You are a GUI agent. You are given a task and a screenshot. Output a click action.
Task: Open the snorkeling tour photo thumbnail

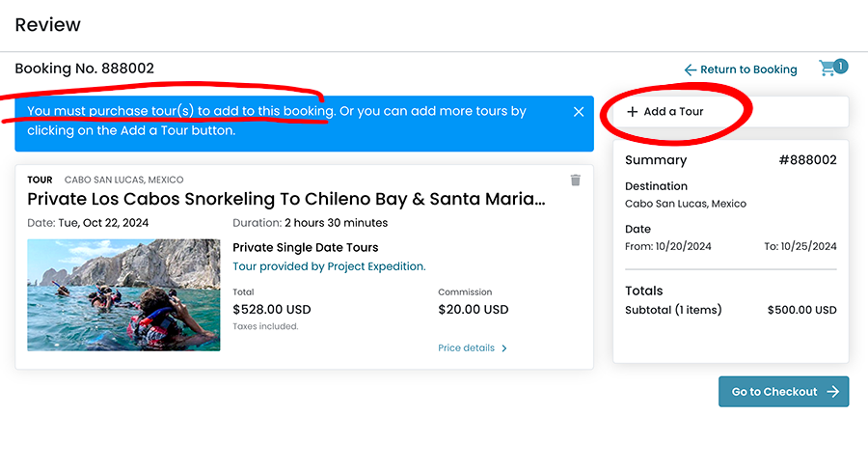point(123,294)
